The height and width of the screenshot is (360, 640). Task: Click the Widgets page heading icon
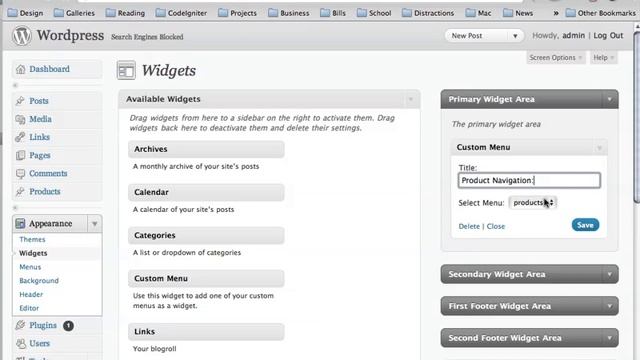point(126,70)
